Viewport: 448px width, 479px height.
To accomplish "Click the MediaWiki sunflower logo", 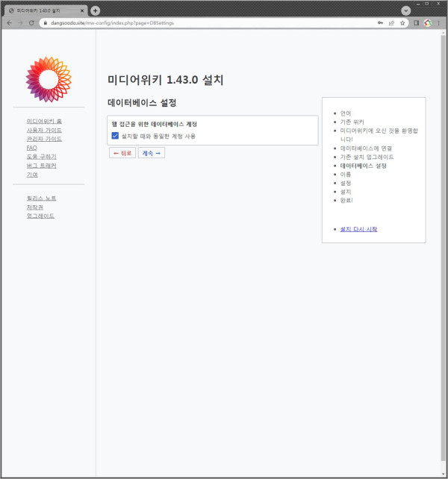I will coord(49,78).
